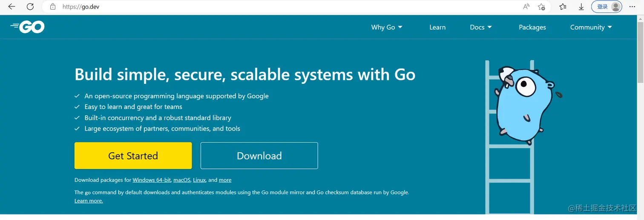Viewport: 644px width, 220px height.
Task: Open the "more" download packages link
Action: (225, 180)
